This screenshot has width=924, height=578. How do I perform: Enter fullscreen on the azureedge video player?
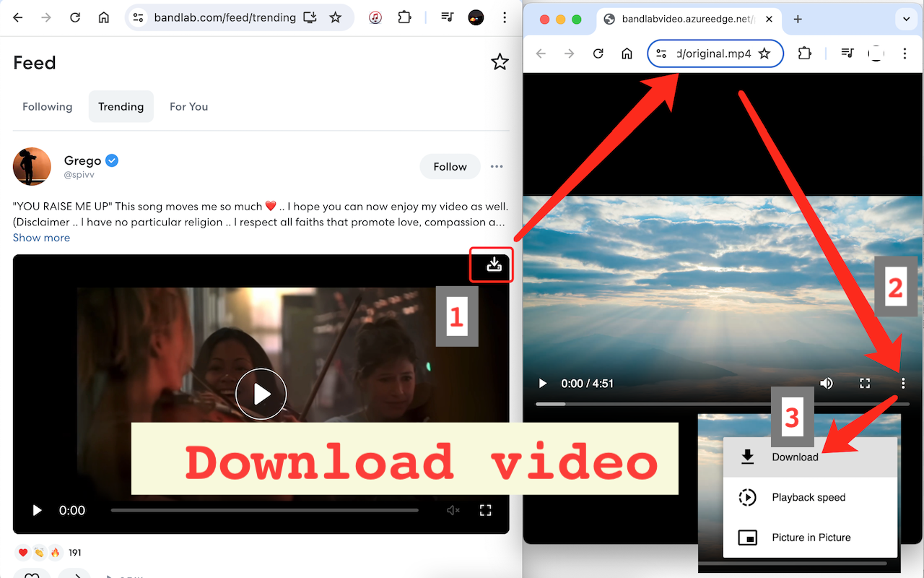[x=865, y=383]
